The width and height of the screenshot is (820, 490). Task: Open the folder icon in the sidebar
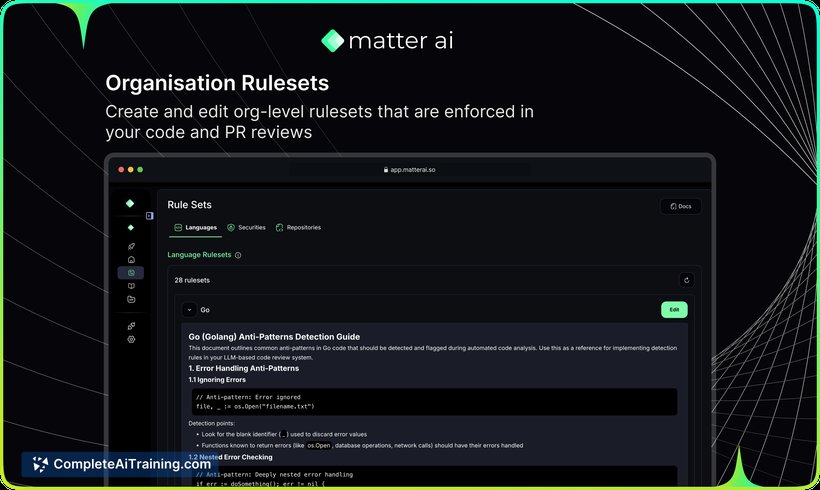click(131, 299)
